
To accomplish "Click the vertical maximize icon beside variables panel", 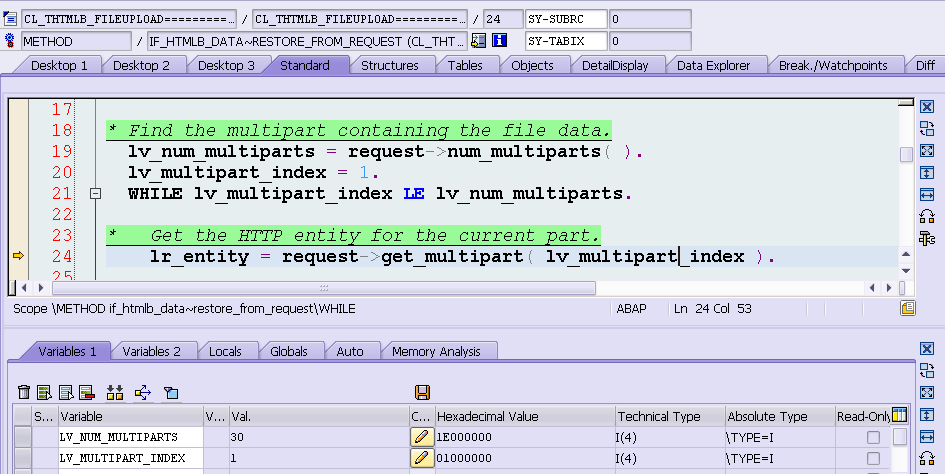I will click(927, 414).
